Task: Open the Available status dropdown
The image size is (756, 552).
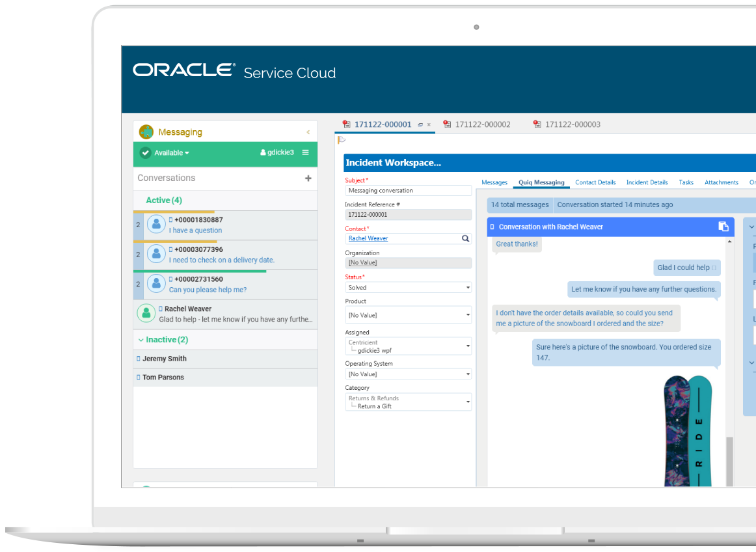Action: coord(172,153)
